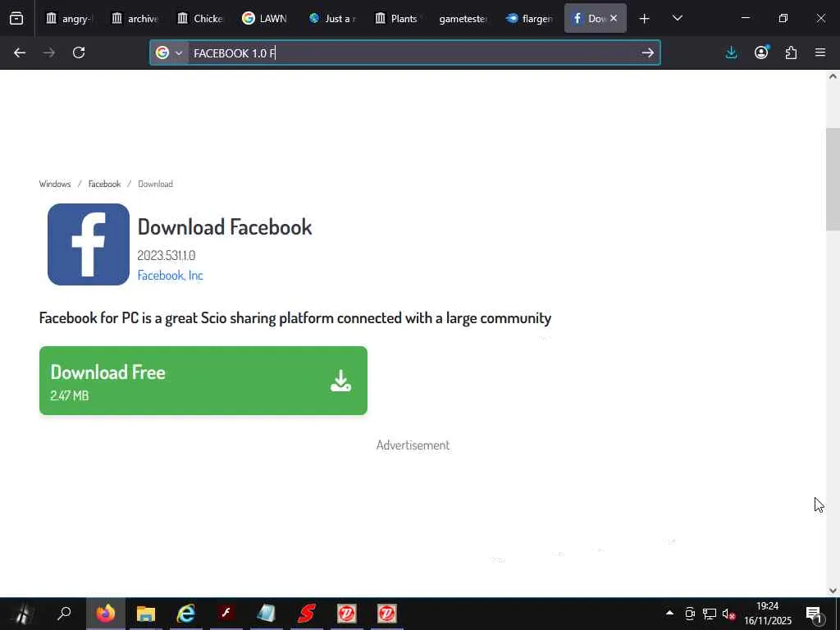This screenshot has width=840, height=630.
Task: Open the Google search engine selector dropdown
Action: pos(169,52)
